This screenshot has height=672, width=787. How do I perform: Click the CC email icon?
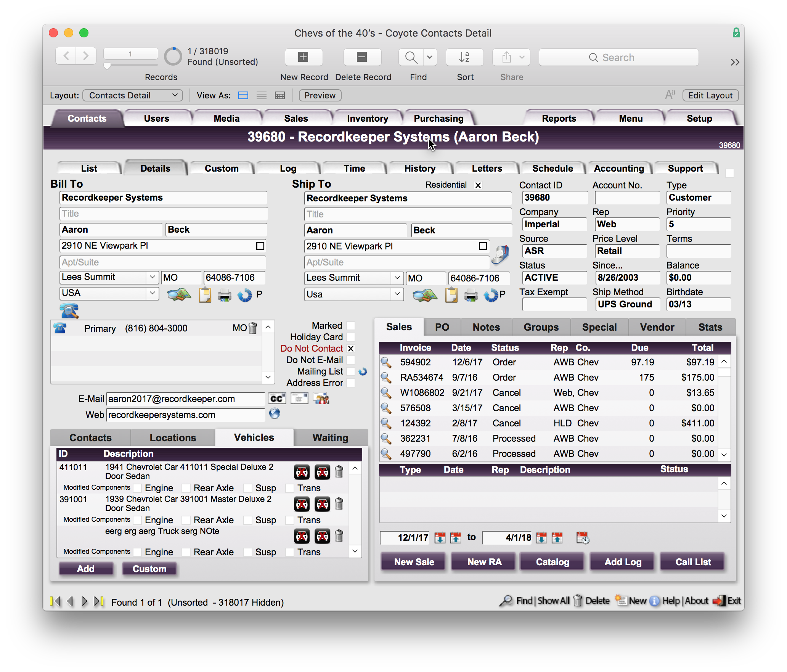point(277,399)
